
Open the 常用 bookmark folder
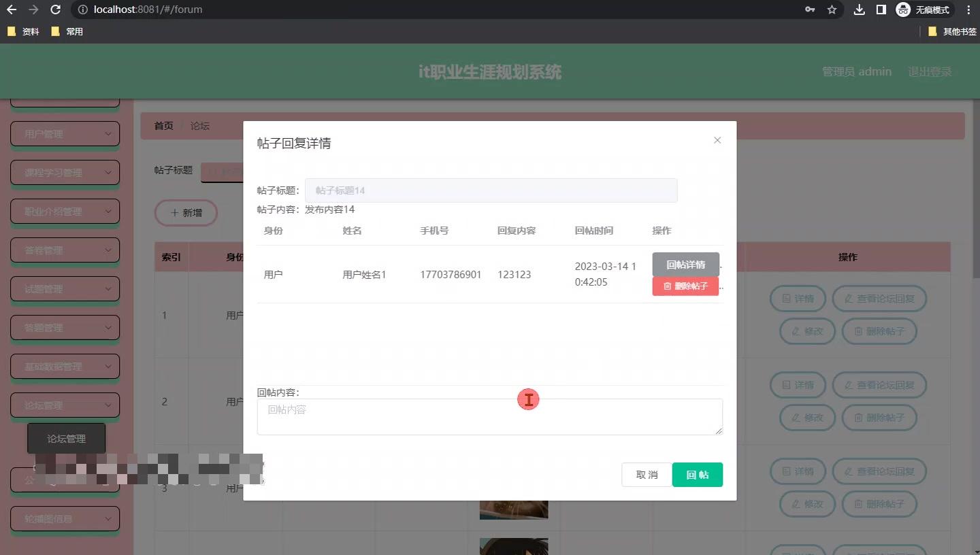[x=67, y=31]
